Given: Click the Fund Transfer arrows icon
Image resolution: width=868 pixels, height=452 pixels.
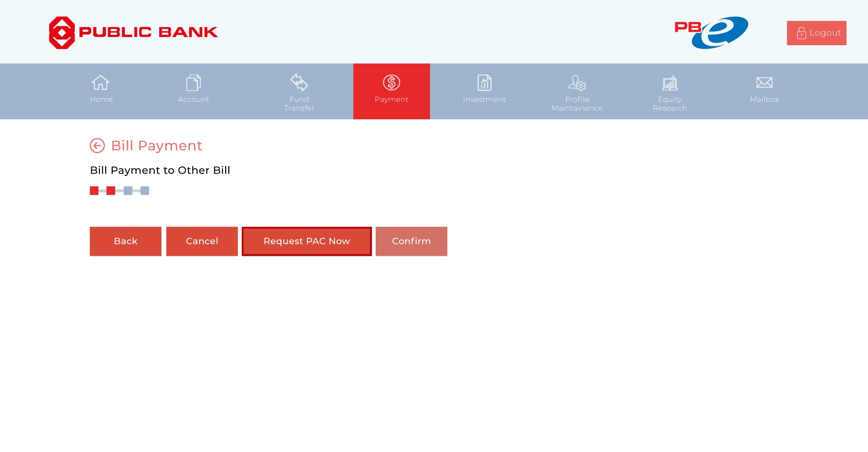Looking at the screenshot, I should [299, 82].
